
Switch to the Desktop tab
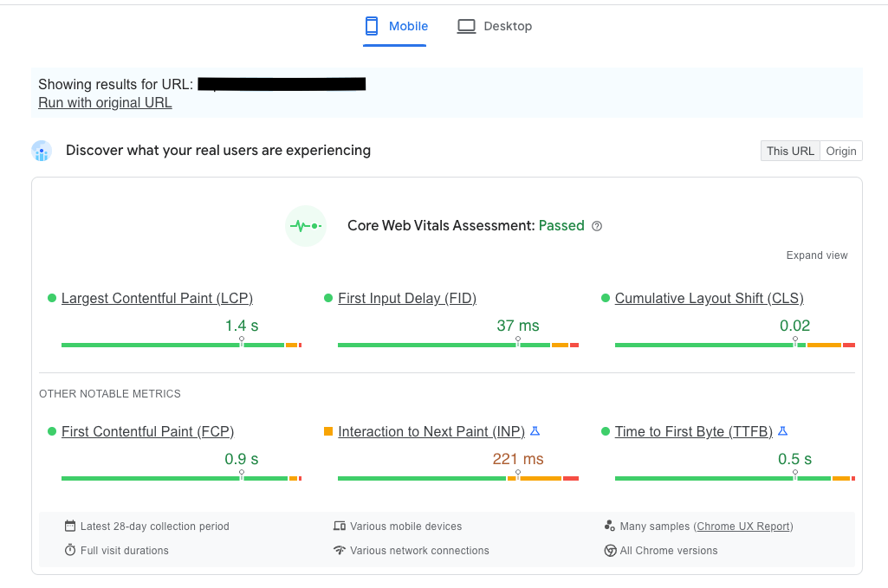tap(495, 27)
